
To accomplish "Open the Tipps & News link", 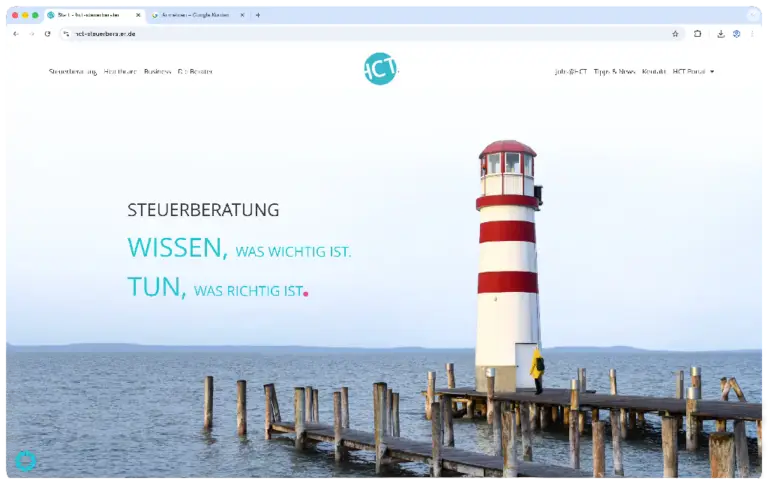I will click(614, 72).
